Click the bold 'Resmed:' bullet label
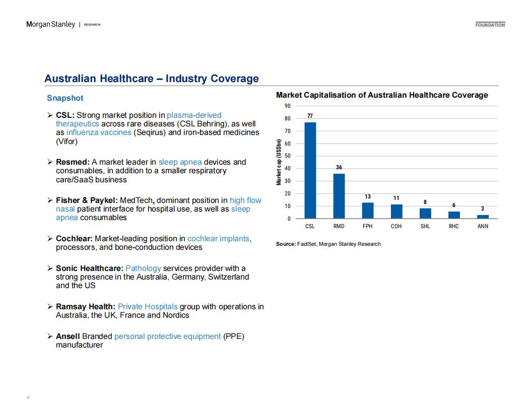 click(73, 162)
